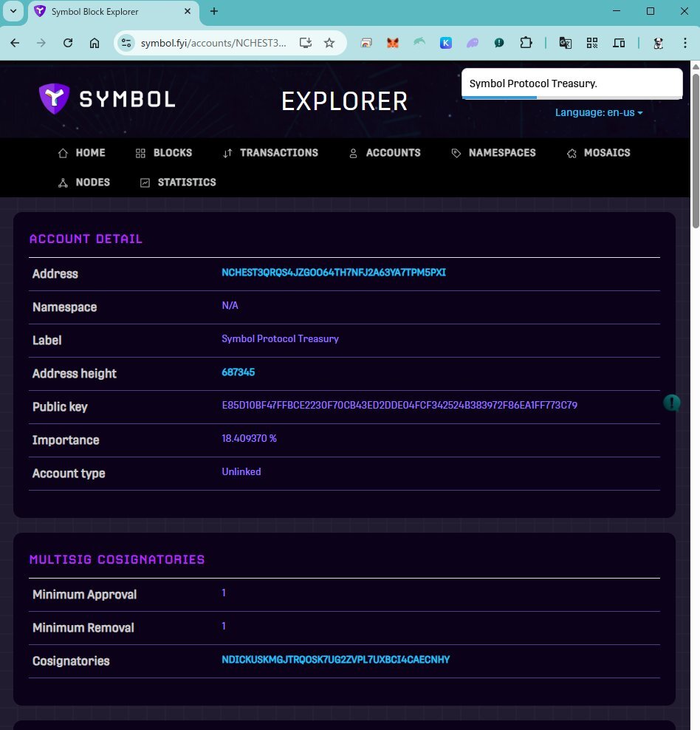
Task: Click the Symbol logo in header
Action: coord(107,99)
